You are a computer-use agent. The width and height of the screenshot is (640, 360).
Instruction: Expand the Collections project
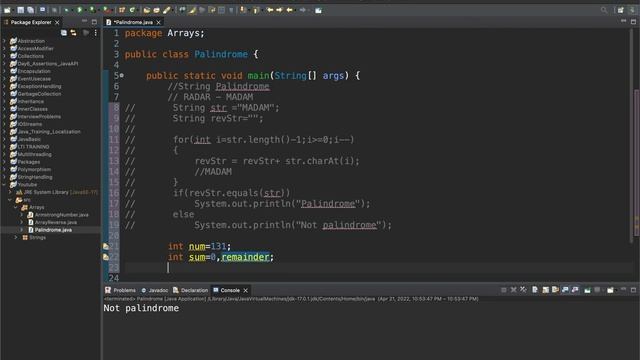[x=4, y=56]
